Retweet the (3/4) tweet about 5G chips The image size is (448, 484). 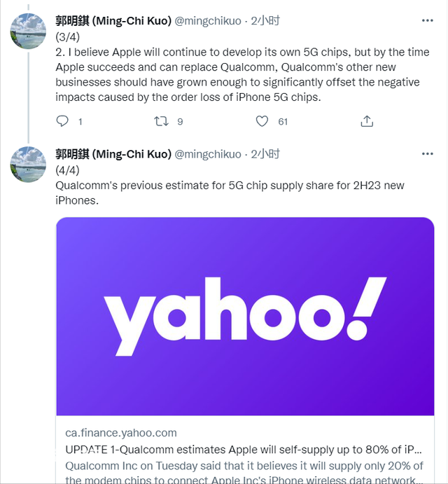(x=162, y=121)
